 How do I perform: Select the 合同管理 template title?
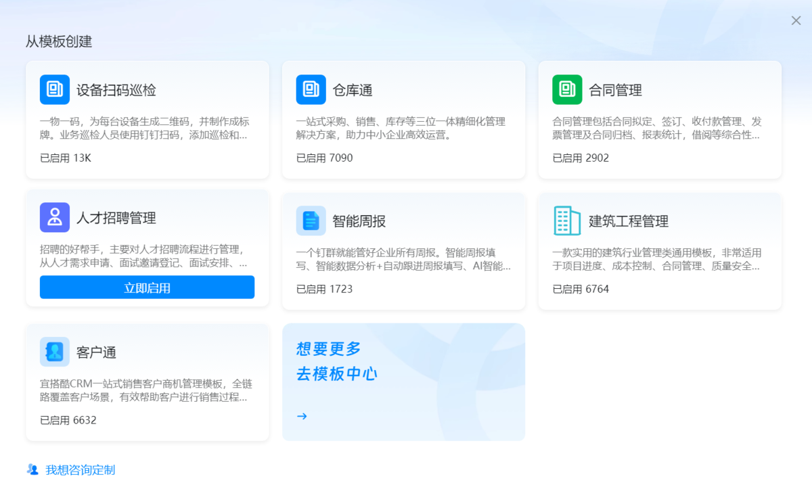point(615,90)
